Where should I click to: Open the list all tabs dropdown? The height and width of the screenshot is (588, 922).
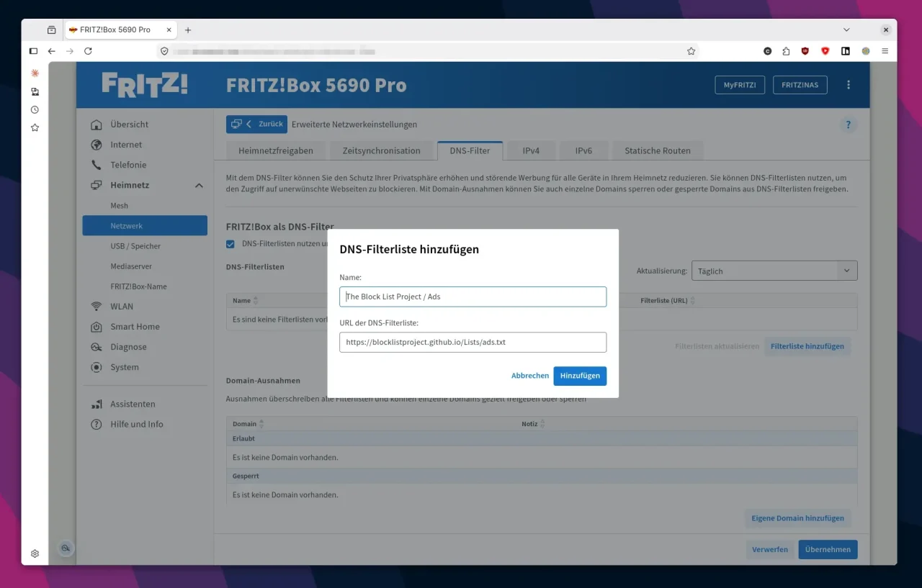(846, 30)
